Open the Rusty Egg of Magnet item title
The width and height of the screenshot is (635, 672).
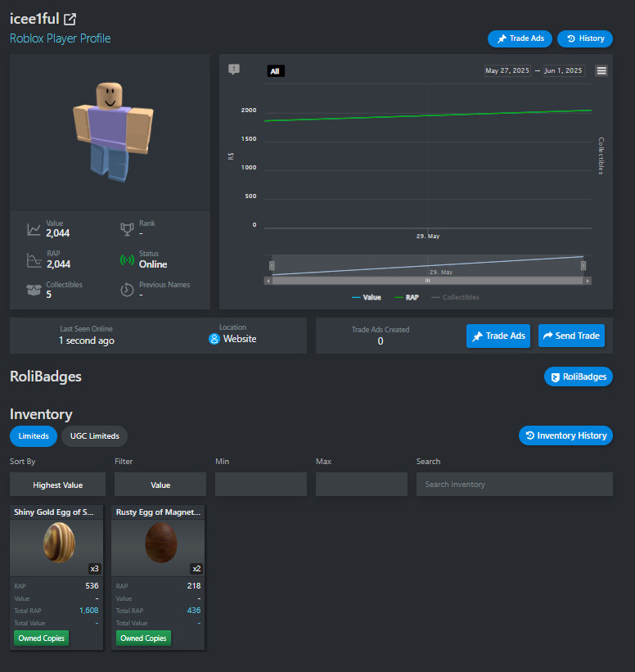(158, 512)
